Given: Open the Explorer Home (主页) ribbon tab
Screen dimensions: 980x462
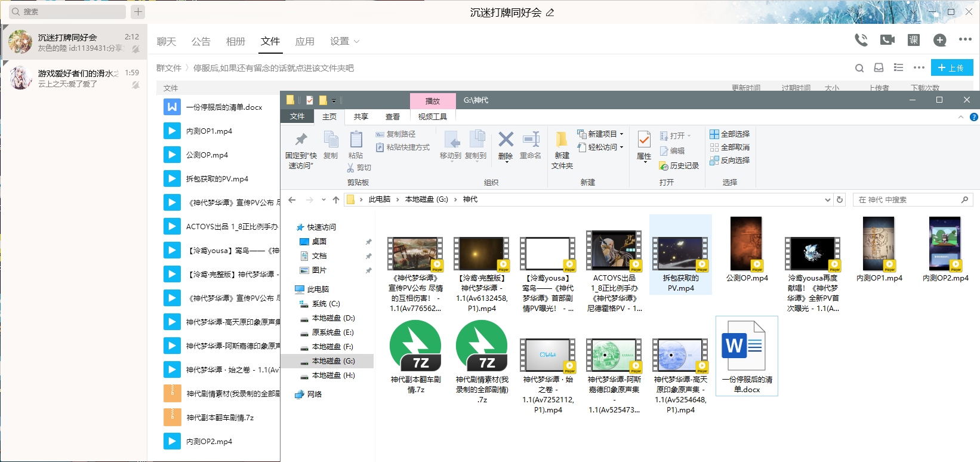Looking at the screenshot, I should [x=329, y=117].
